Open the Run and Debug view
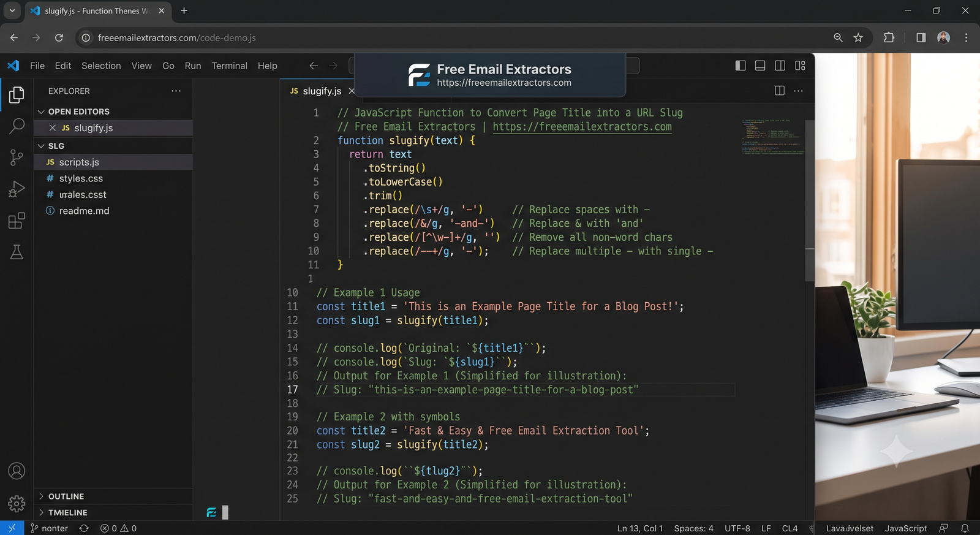 point(17,189)
